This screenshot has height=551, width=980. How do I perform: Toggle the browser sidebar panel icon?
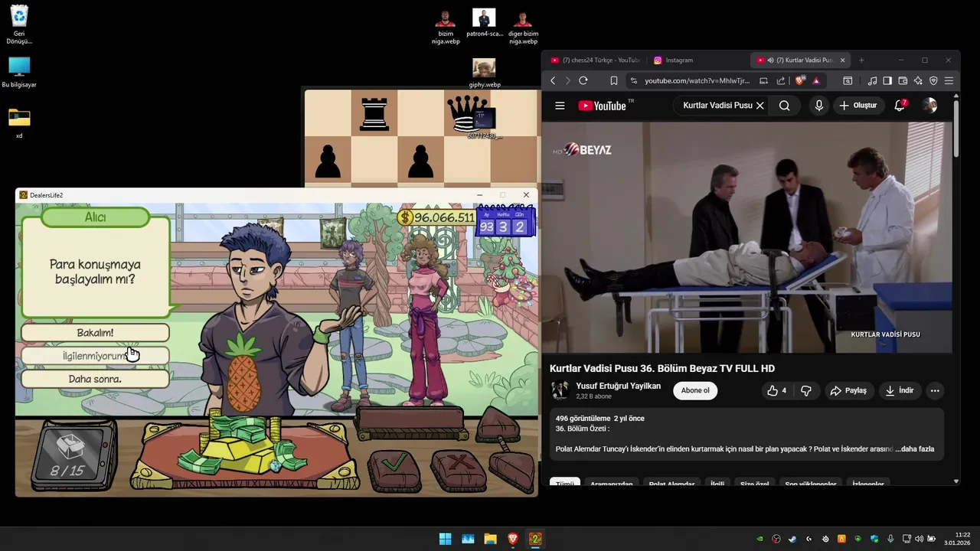(887, 80)
